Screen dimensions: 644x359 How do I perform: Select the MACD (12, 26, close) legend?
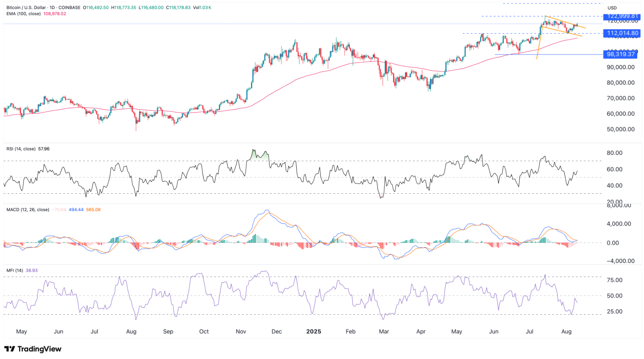pyautogui.click(x=28, y=210)
